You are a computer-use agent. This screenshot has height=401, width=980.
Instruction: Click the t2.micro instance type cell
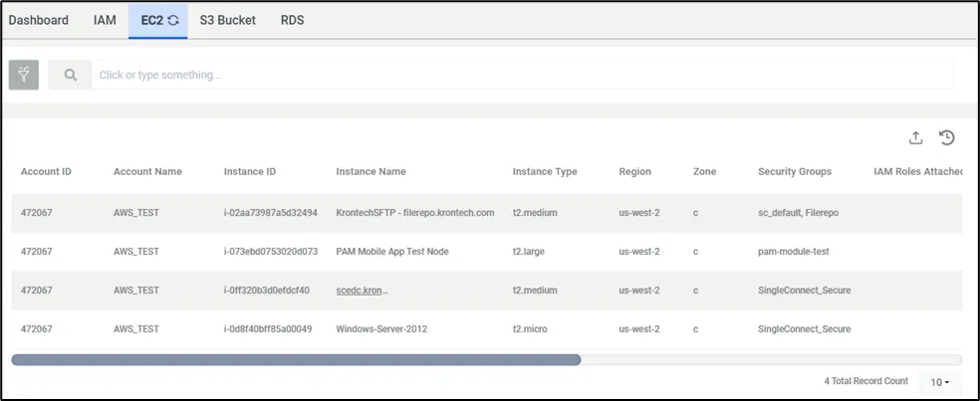click(x=530, y=329)
